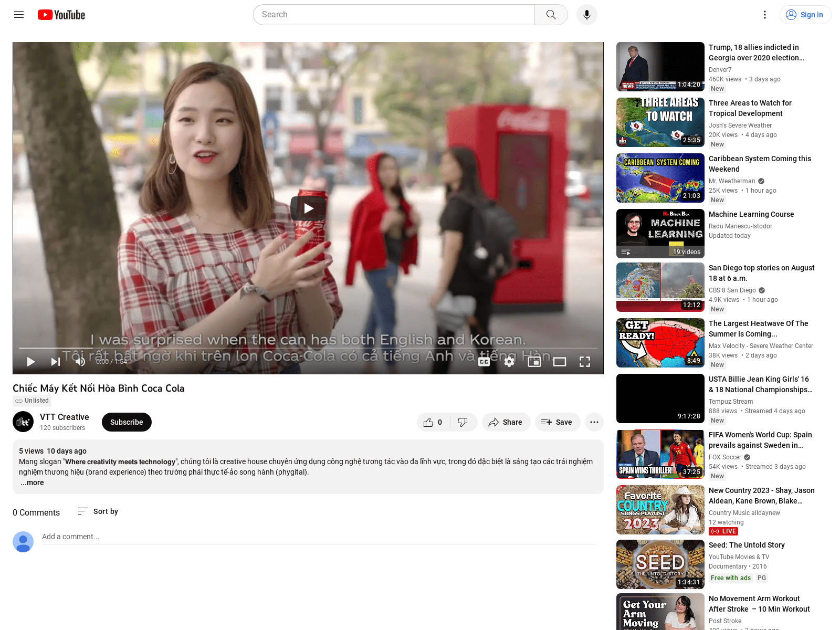Image resolution: width=840 pixels, height=630 pixels.
Task: Expand description with ...more
Action: pyautogui.click(x=32, y=482)
